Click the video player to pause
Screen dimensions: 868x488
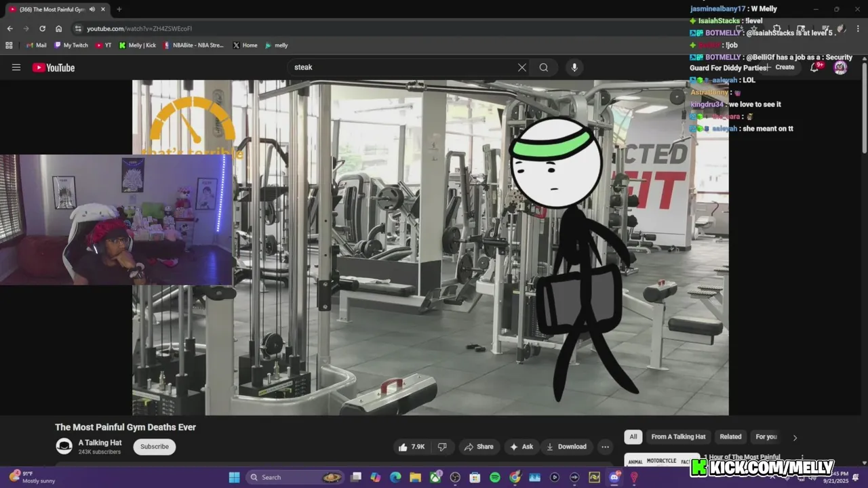coord(430,247)
